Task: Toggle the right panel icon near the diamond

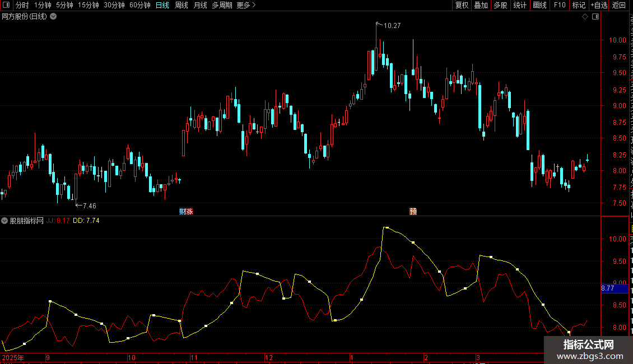Action: [595, 17]
